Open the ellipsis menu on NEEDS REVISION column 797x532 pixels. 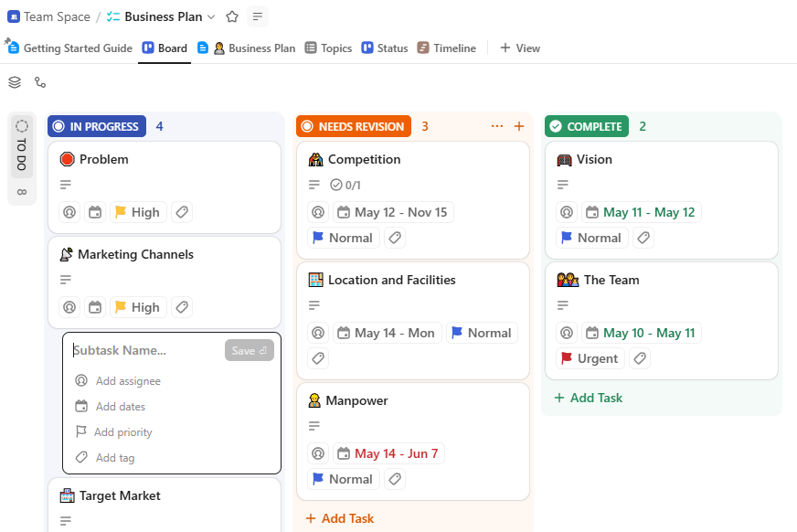coord(496,128)
